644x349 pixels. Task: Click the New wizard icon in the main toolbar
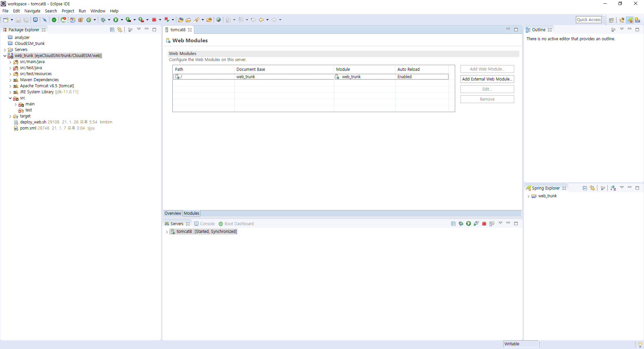(6, 20)
